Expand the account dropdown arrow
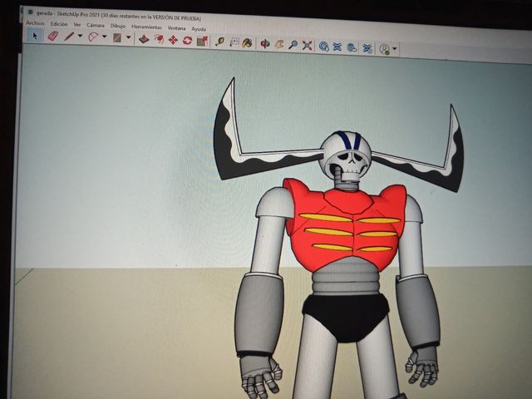 (x=395, y=49)
